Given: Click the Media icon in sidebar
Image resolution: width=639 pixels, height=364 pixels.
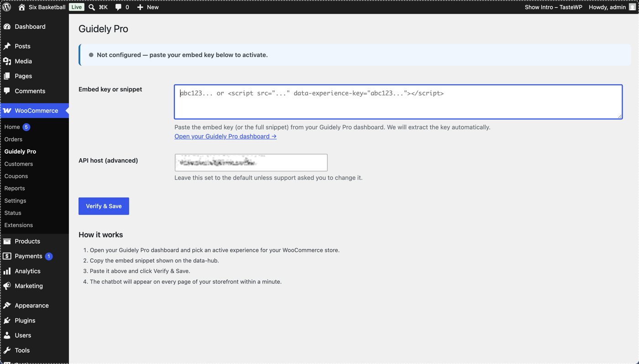Looking at the screenshot, I should click(7, 61).
